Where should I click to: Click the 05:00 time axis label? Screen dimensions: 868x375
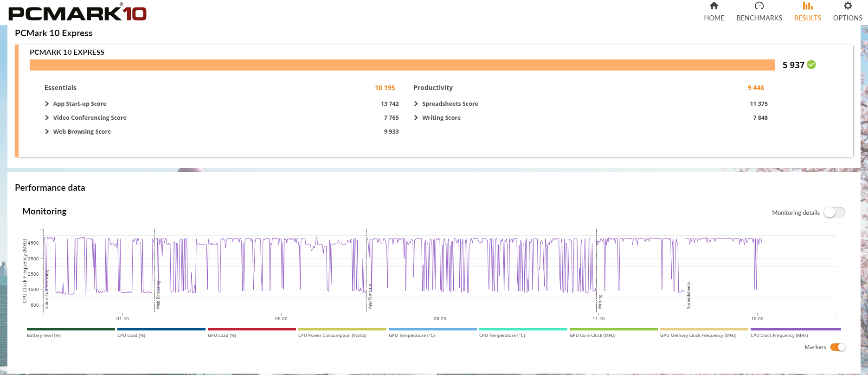281,319
